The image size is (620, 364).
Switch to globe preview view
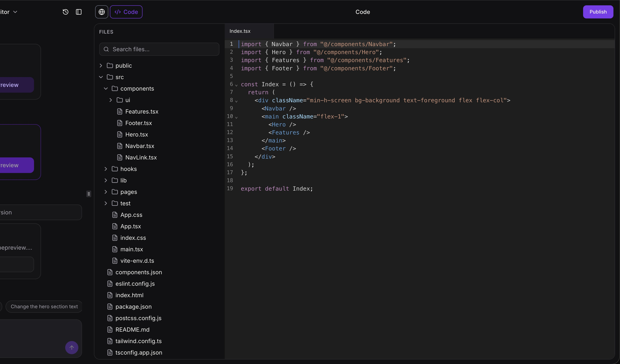pos(102,12)
